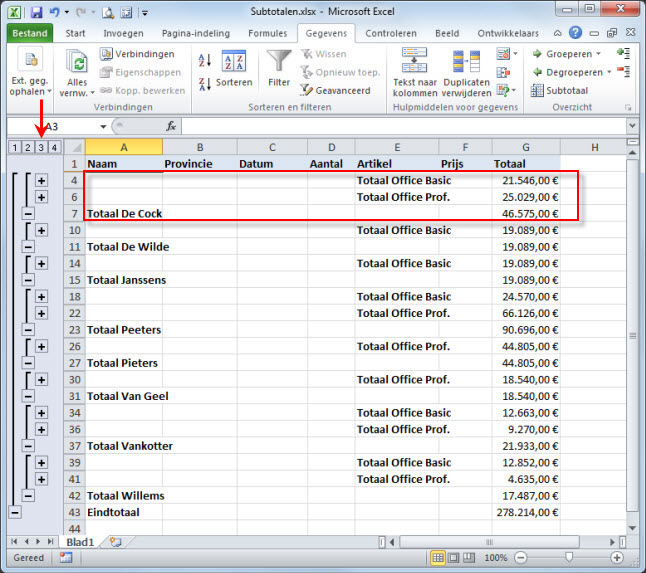Switch to Normal view in status bar
This screenshot has height=573, width=646.
[x=438, y=558]
